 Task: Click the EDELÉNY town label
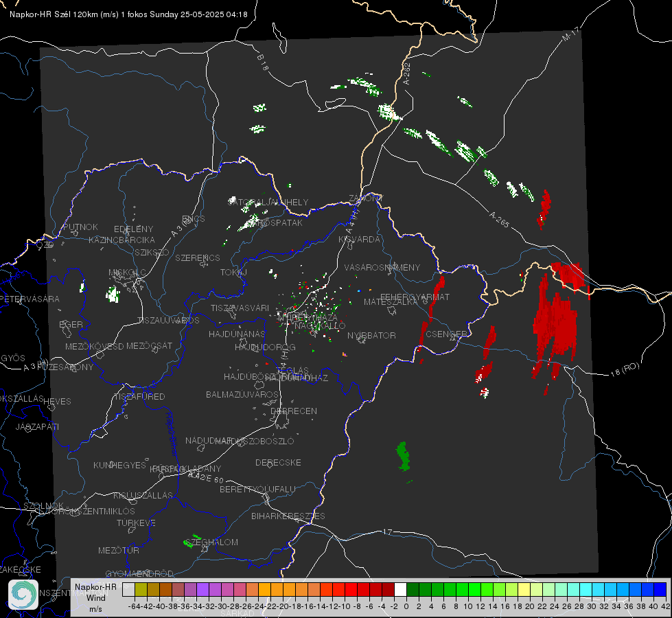click(x=133, y=229)
